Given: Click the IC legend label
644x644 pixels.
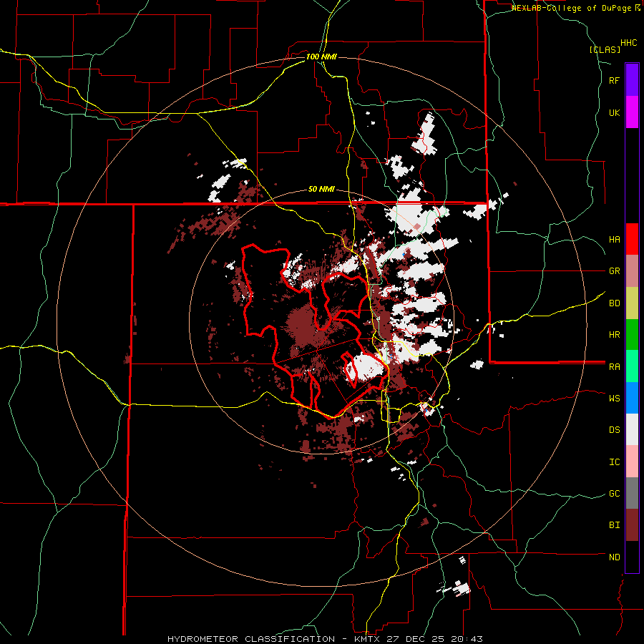Looking at the screenshot, I should coord(615,462).
